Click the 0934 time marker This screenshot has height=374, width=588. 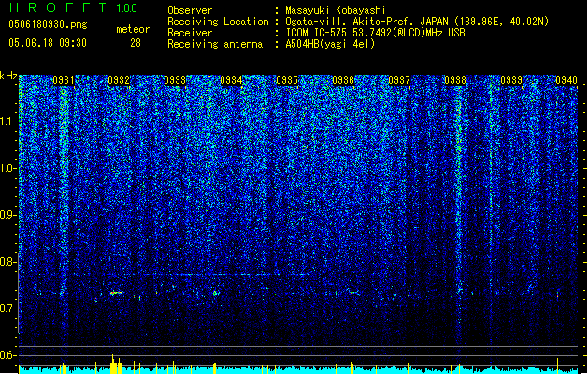(231, 80)
